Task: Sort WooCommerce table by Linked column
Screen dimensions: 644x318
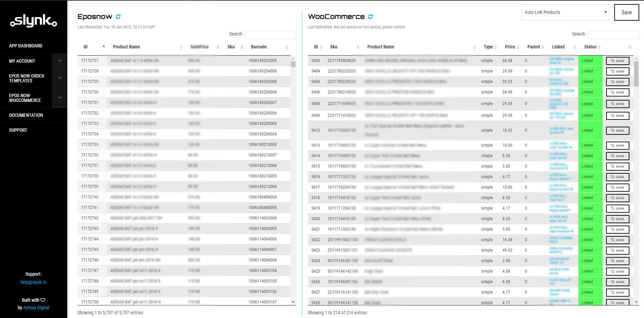Action: point(558,47)
